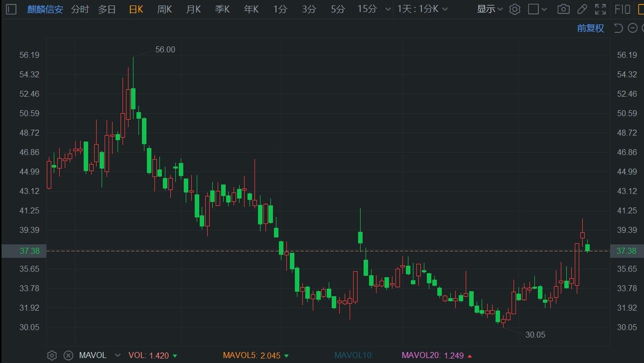Screen dimensions: 644x363
Task: Click the 麒麟信安 stock name
Action: pyautogui.click(x=45, y=9)
